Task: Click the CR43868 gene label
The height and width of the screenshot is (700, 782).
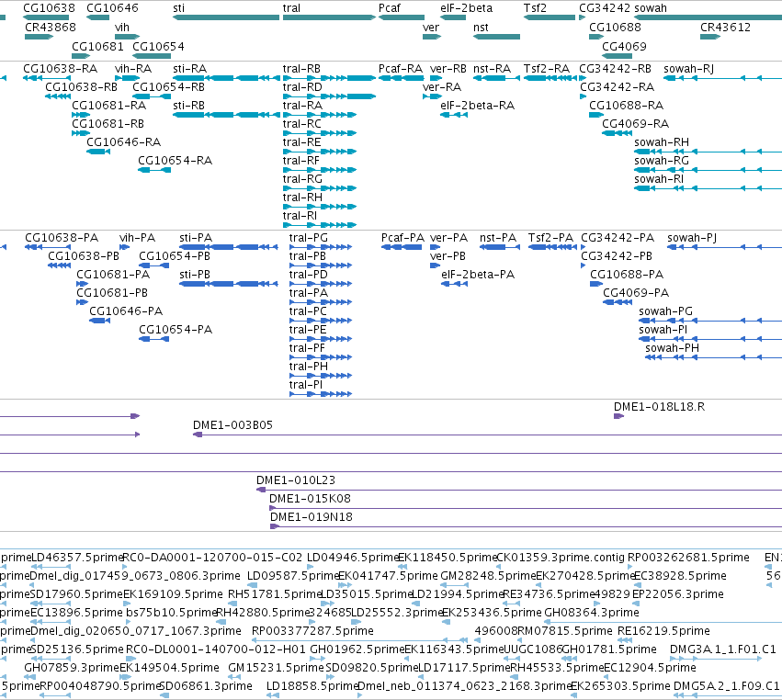Action: point(51,27)
